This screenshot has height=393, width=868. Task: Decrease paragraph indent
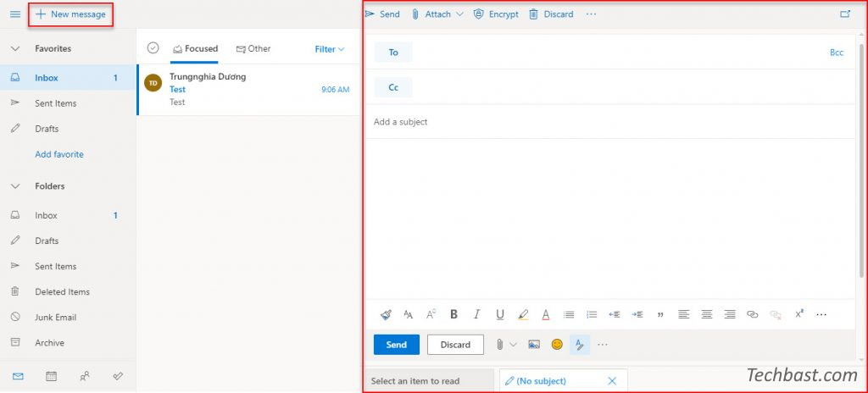pos(615,314)
